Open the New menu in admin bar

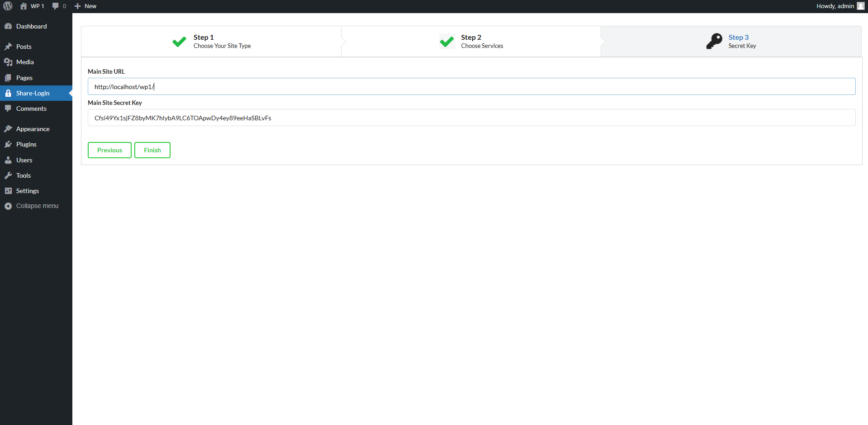coord(85,6)
